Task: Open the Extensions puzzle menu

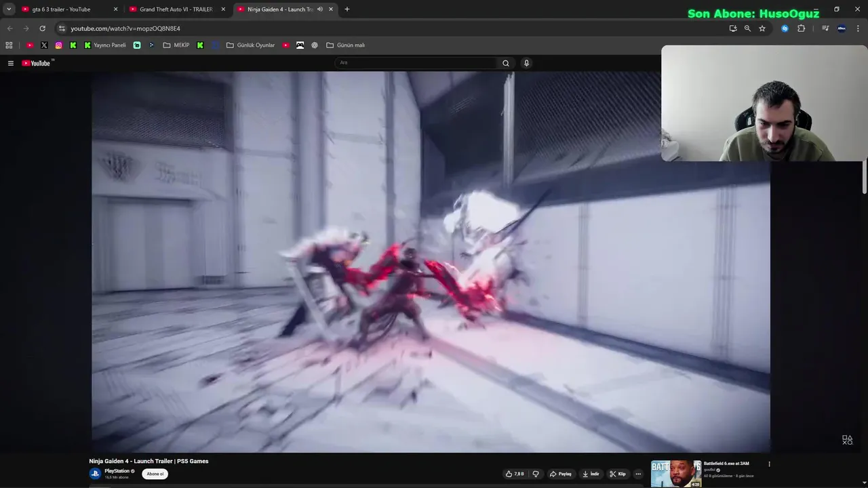Action: click(x=802, y=28)
